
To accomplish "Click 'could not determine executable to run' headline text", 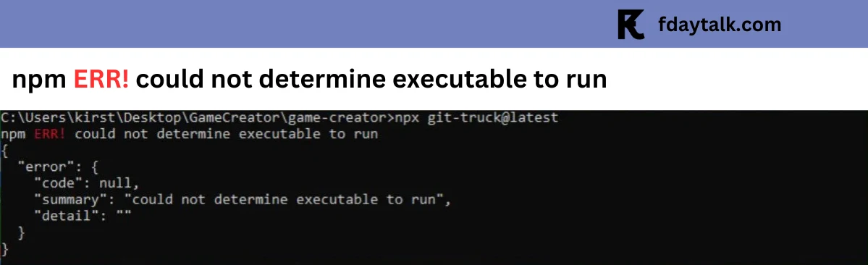I will pyautogui.click(x=372, y=80).
